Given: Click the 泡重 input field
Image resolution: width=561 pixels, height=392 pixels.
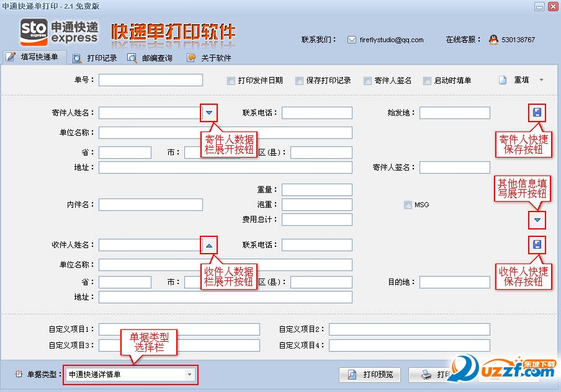Looking at the screenshot, I should coord(317,205).
